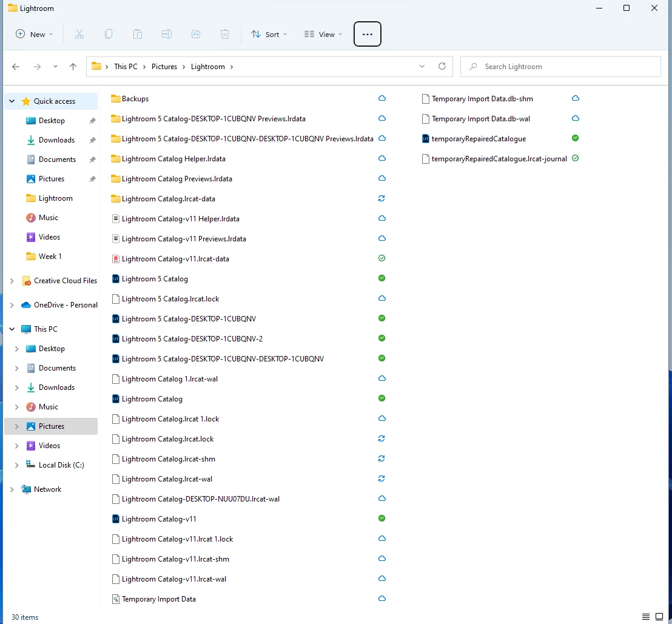Viewport: 672px width, 624px height.
Task: Click the Copy icon in toolbar
Action: (109, 35)
